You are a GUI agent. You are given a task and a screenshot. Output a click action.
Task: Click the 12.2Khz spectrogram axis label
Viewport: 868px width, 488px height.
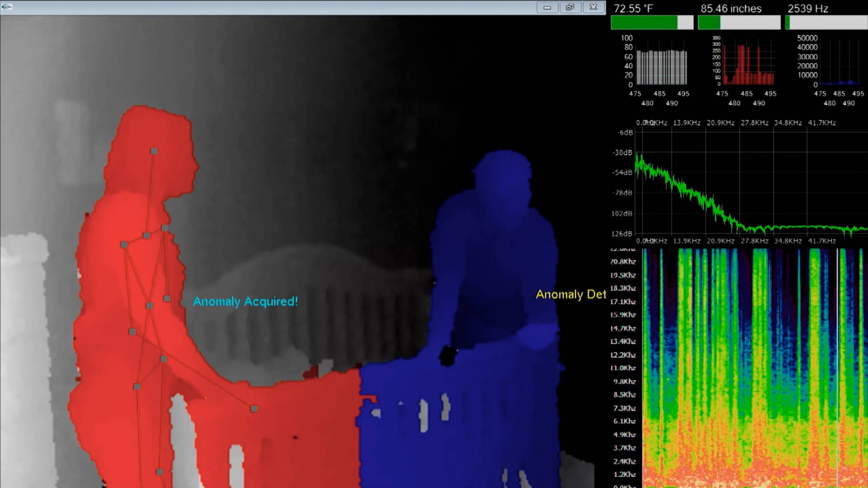point(623,355)
